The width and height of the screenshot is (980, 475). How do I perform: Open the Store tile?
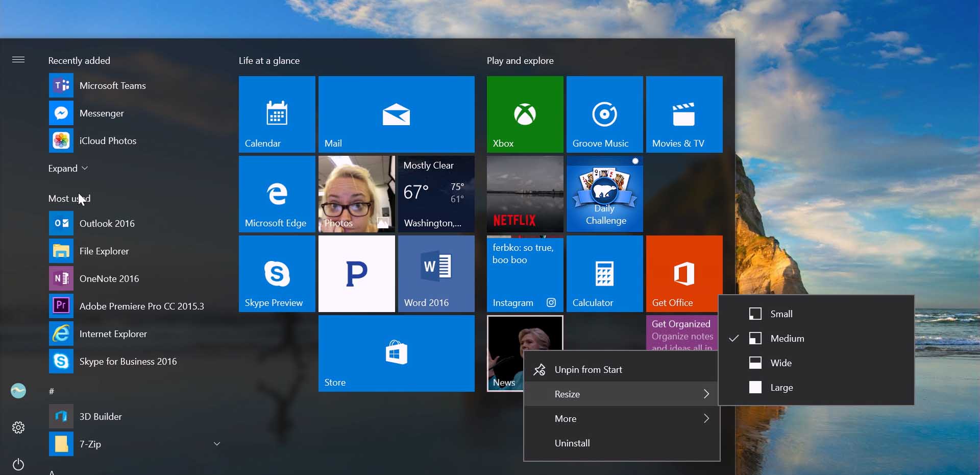(x=397, y=353)
